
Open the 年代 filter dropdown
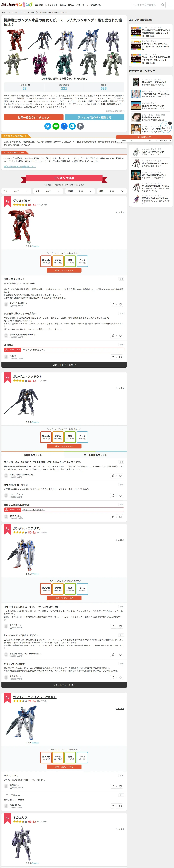[x=48, y=191]
